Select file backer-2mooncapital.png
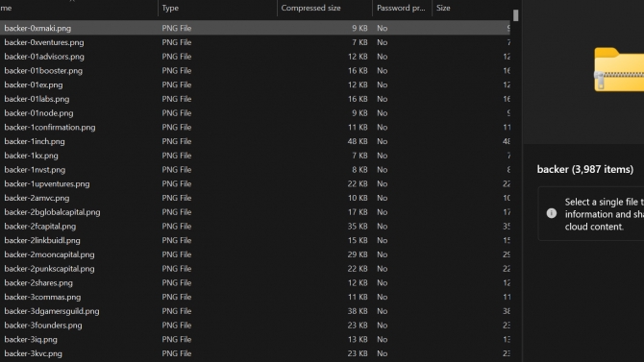 tap(49, 254)
